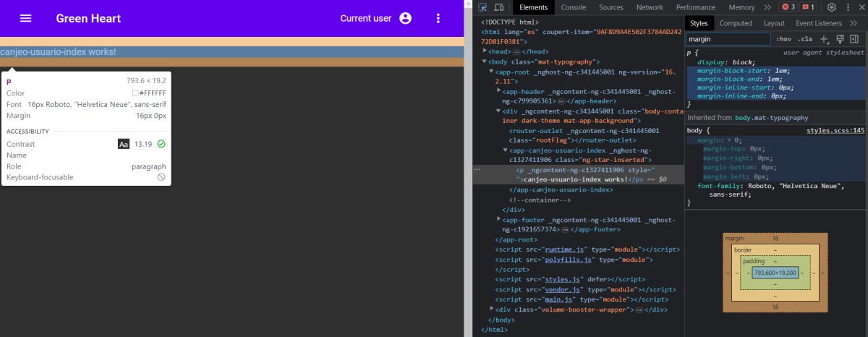Activate the inspect element picker in DevTools
This screenshot has width=868, height=337.
click(482, 7)
